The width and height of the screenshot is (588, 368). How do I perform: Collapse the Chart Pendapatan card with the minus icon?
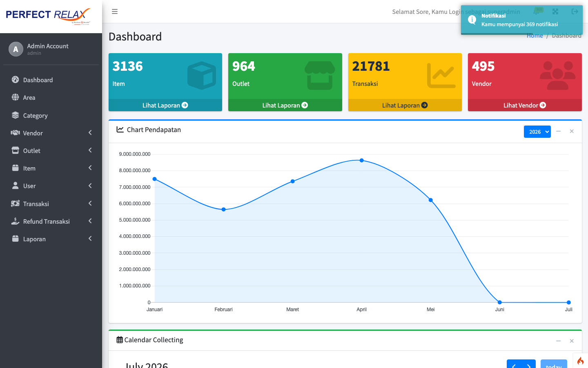point(558,131)
